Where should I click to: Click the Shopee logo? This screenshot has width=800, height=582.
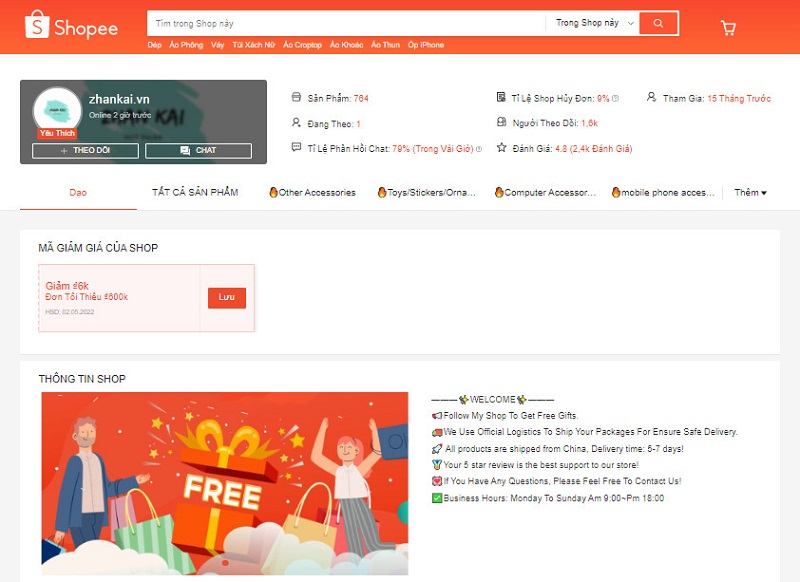click(71, 27)
